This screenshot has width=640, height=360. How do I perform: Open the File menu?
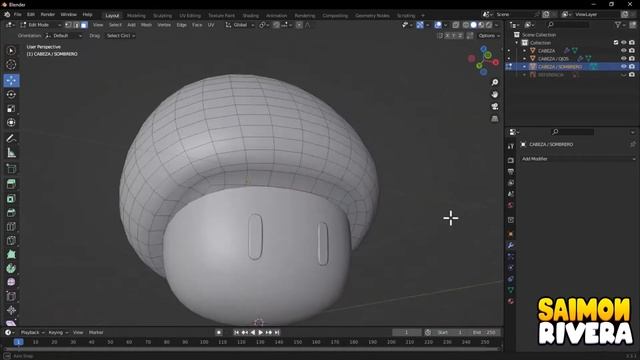(18, 15)
